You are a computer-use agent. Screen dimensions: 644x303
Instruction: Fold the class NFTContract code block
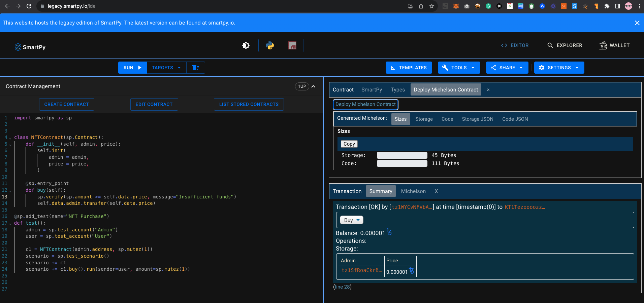[x=10, y=138]
